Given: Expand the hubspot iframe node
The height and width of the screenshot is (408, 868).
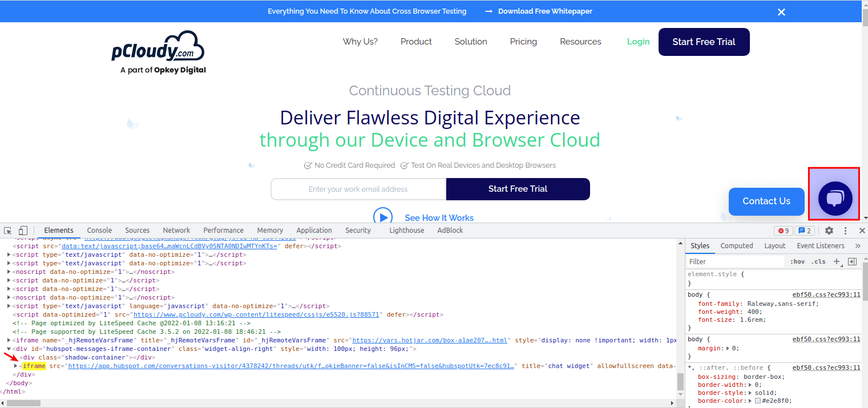Looking at the screenshot, I should click(16, 366).
